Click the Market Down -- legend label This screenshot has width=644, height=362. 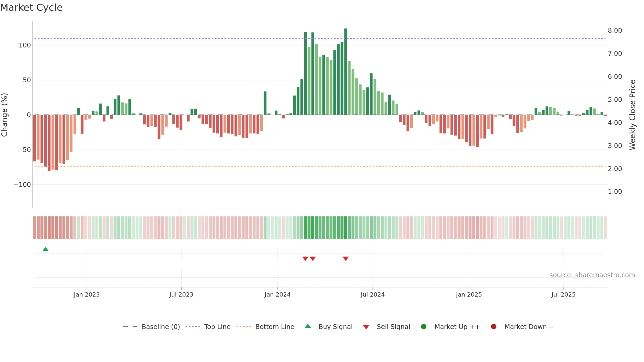coord(529,327)
